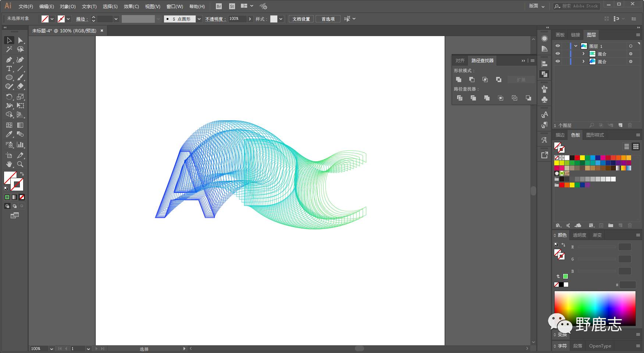Toggle visibility of second 混合 sublayer
The height and width of the screenshot is (353, 644).
(558, 61)
